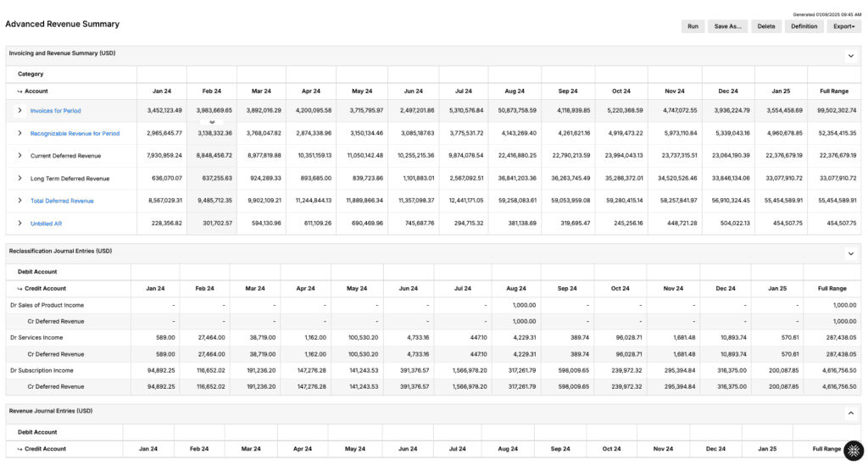Click the Dr Subscription Income row label
This screenshot has width=868, height=465.
[x=42, y=370]
